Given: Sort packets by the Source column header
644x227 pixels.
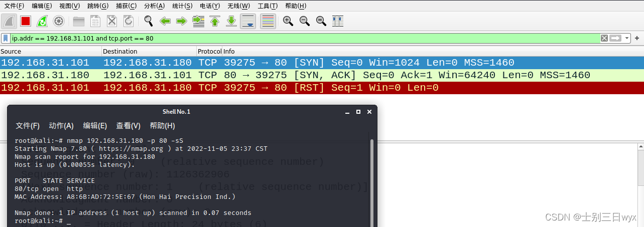Looking at the screenshot, I should pyautogui.click(x=51, y=51).
